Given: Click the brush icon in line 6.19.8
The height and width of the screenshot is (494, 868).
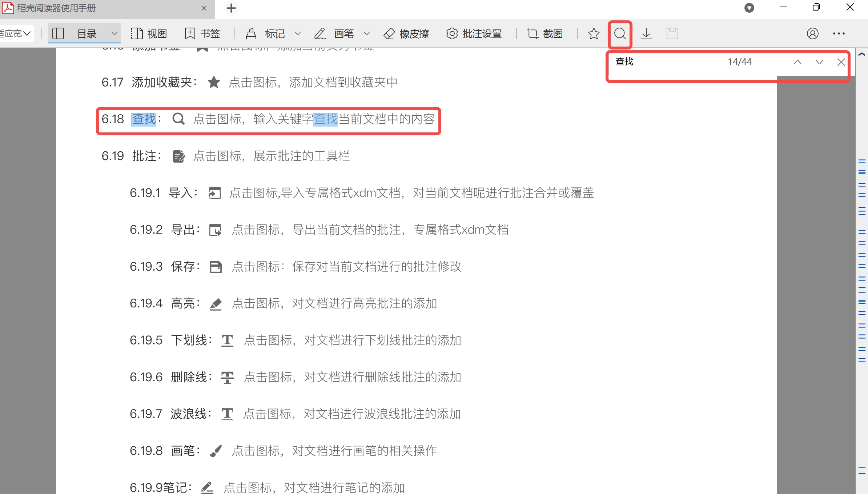Looking at the screenshot, I should click(216, 451).
